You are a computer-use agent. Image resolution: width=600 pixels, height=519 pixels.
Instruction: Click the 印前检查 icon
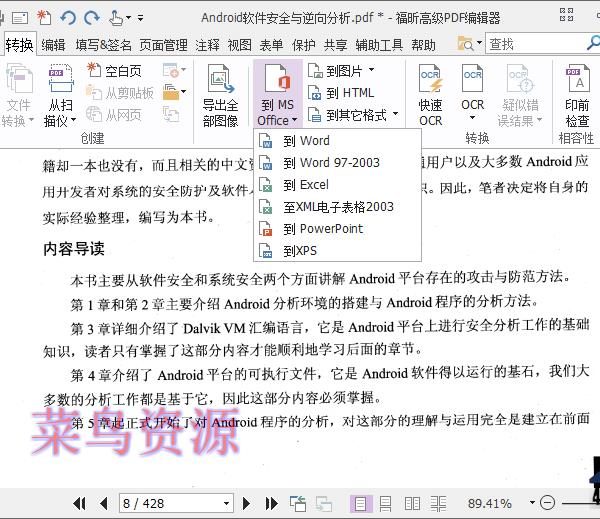[x=577, y=96]
